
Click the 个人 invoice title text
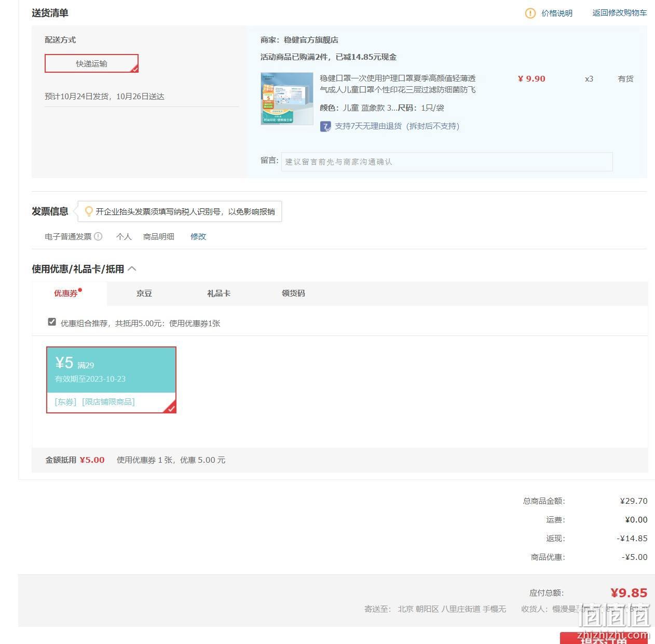pyautogui.click(x=124, y=236)
